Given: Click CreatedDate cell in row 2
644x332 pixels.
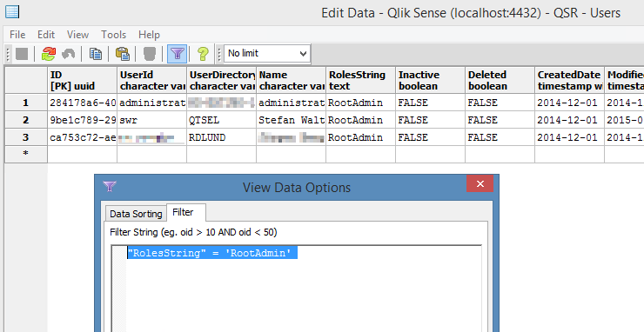Looking at the screenshot, I should coord(570,120).
